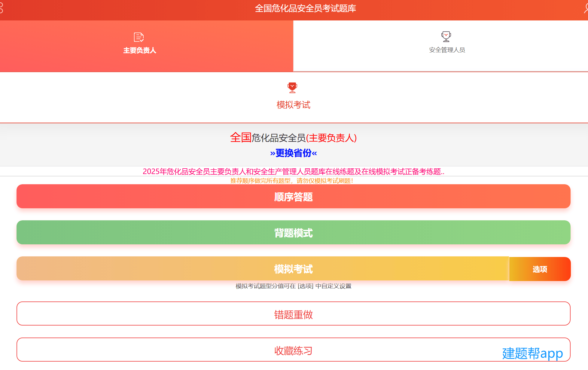Image resolution: width=588 pixels, height=370 pixels.
Task: Open the 模拟考试 section label
Action: [x=293, y=105]
